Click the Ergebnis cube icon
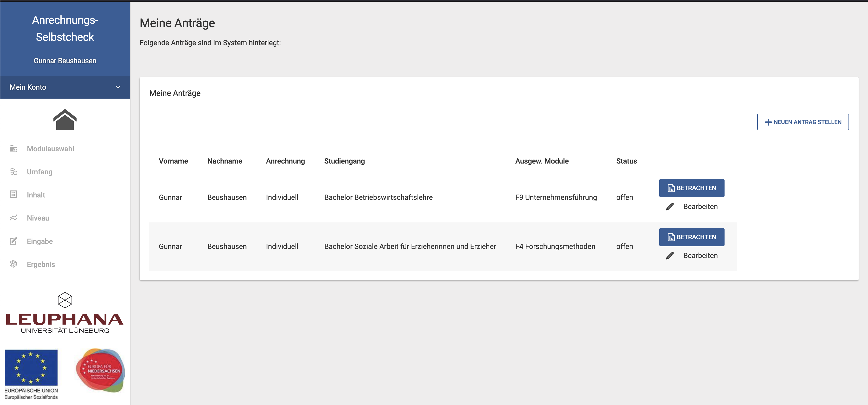Viewport: 868px width, 405px height. pyautogui.click(x=13, y=264)
